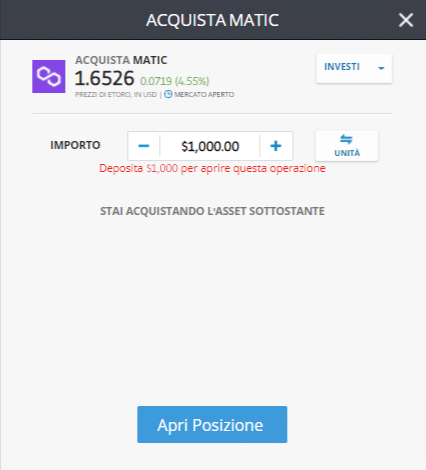Viewport: 426px width, 470px height.
Task: Switch amount entry to UNITÀ
Action: (347, 146)
